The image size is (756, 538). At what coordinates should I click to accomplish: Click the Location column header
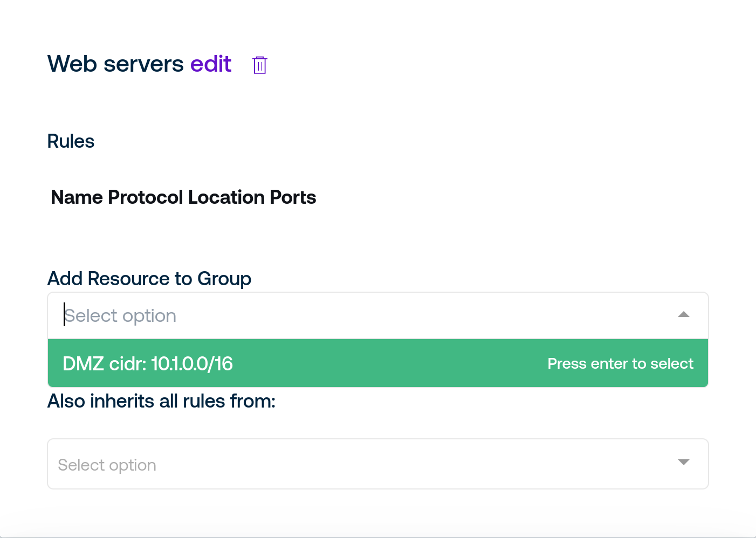(x=227, y=197)
